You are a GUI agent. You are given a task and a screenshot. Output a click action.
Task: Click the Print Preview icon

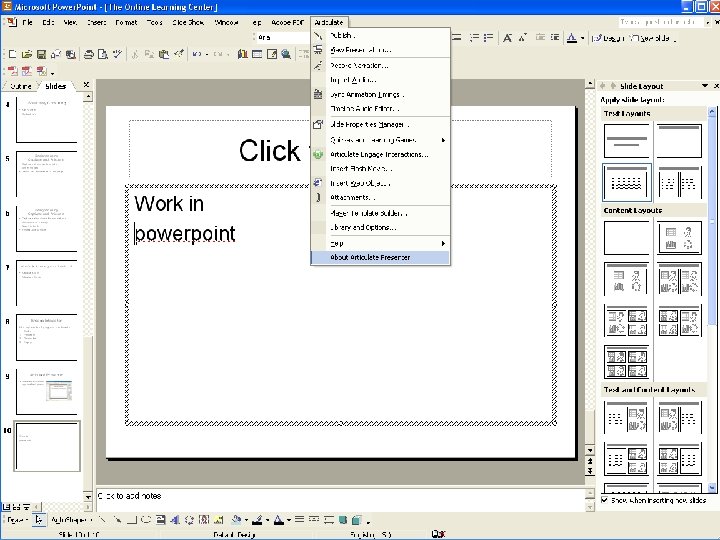103,54
